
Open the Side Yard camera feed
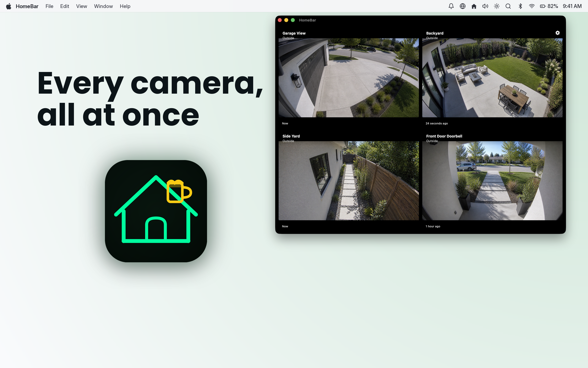point(349,181)
